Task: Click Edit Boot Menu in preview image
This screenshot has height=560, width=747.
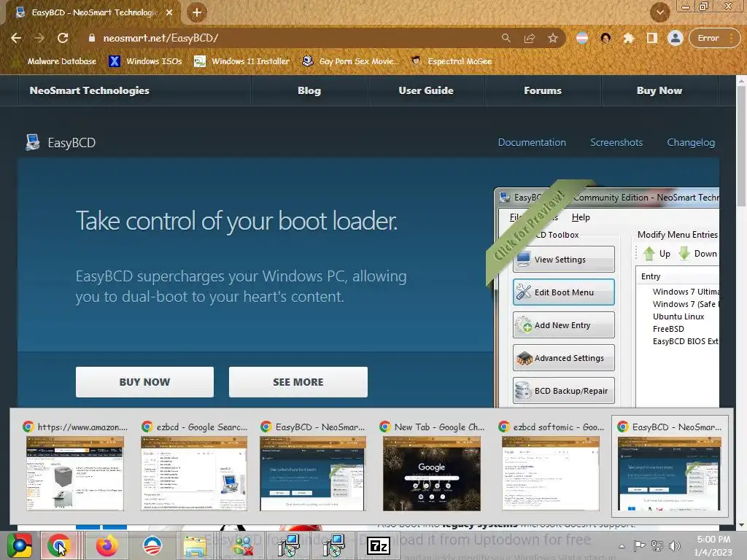Action: coord(564,292)
